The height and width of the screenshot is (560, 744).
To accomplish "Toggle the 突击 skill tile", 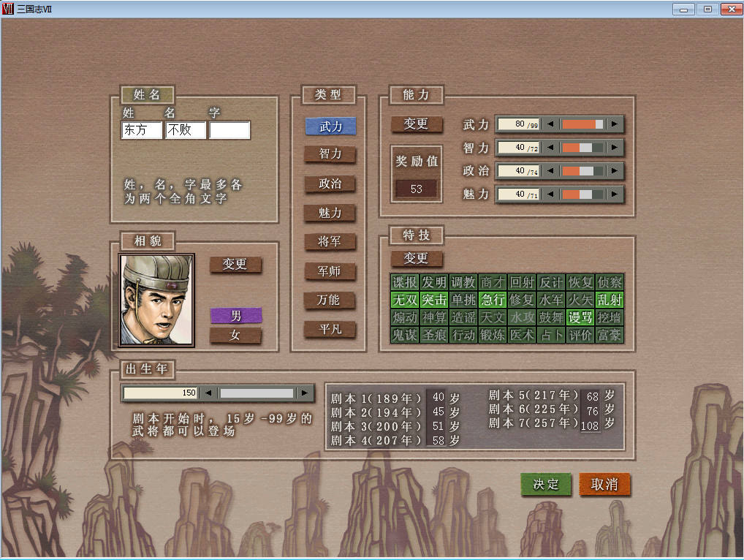I will pos(434,300).
